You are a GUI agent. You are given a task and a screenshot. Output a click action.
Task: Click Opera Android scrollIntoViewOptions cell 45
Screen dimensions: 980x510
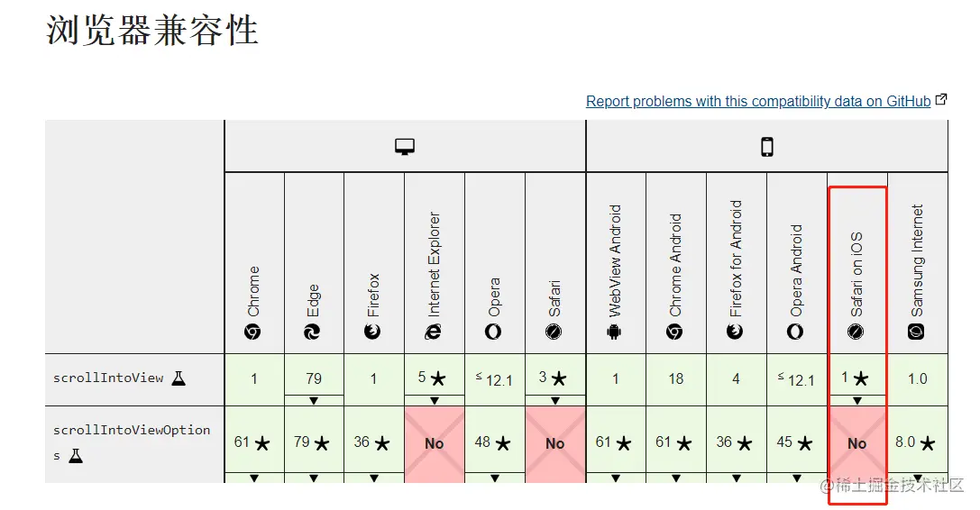point(796,442)
